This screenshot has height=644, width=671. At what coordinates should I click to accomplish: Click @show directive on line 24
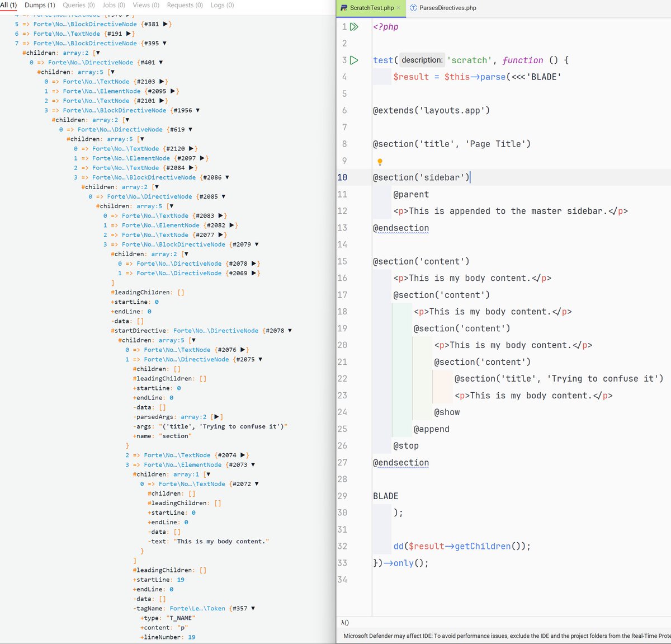[447, 412]
